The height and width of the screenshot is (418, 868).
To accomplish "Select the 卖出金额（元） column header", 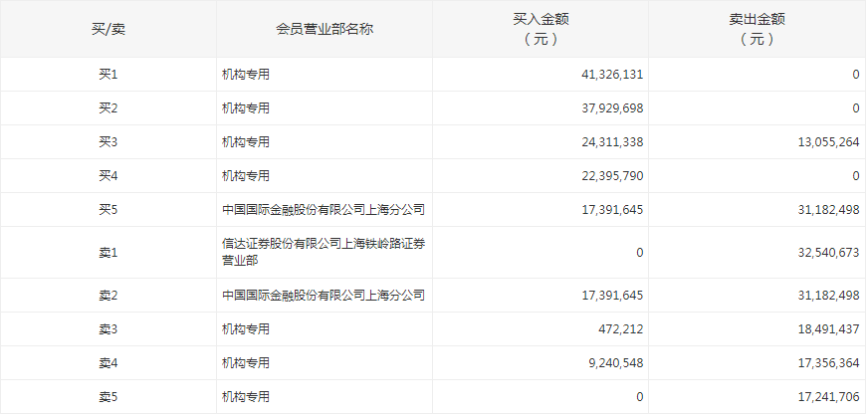I will tap(757, 29).
